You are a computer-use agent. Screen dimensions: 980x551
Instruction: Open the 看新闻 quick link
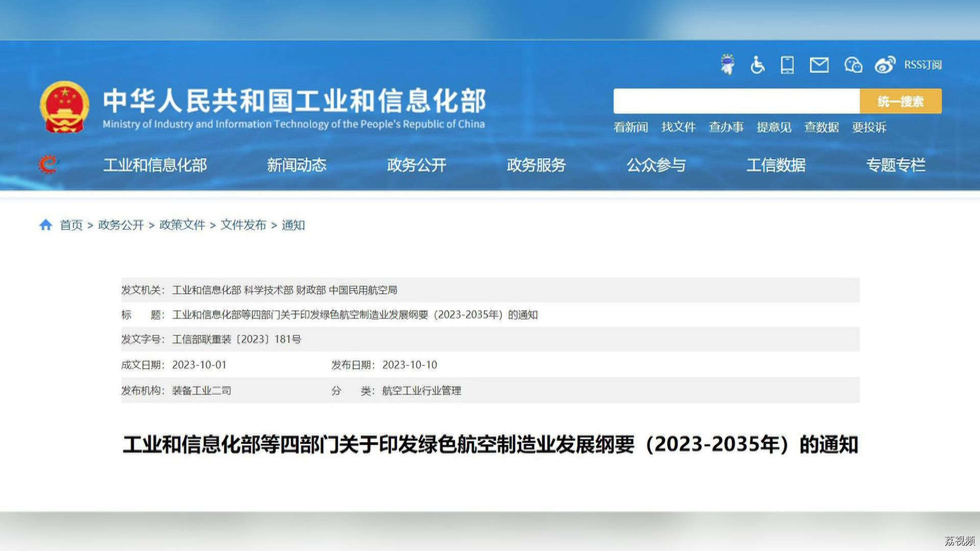[631, 127]
